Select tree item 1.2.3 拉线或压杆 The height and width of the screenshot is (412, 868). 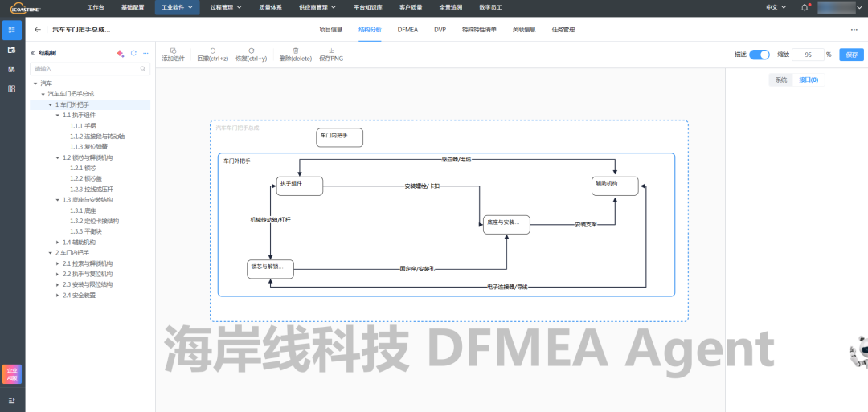[90, 189]
